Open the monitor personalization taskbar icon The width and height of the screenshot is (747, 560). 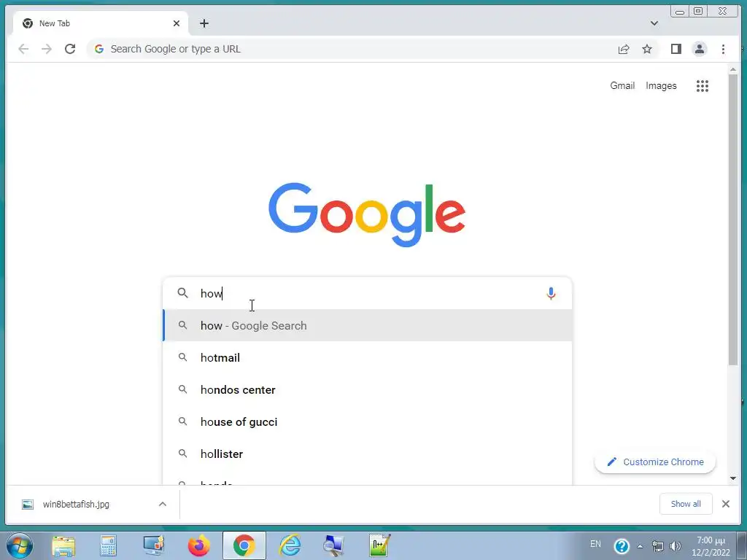pos(153,545)
